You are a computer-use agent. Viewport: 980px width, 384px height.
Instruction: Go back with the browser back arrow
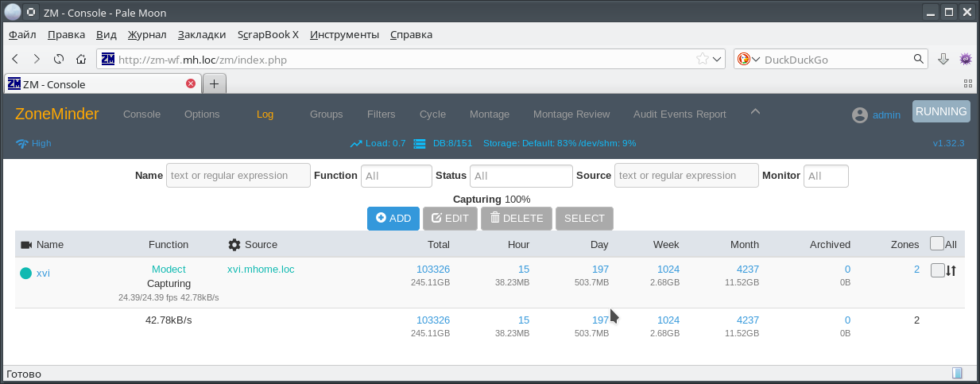point(15,59)
